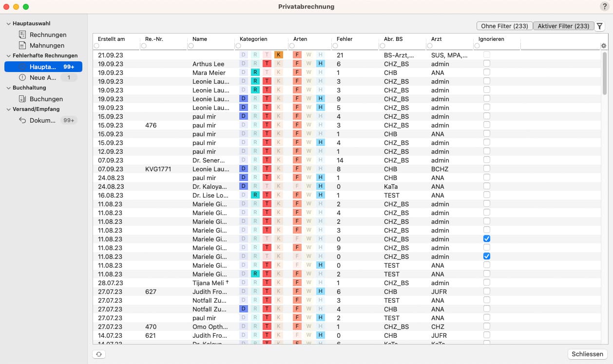Viewport: 613px width, 364px height.
Task: Select Mahnungen in the sidebar
Action: pyautogui.click(x=47, y=45)
